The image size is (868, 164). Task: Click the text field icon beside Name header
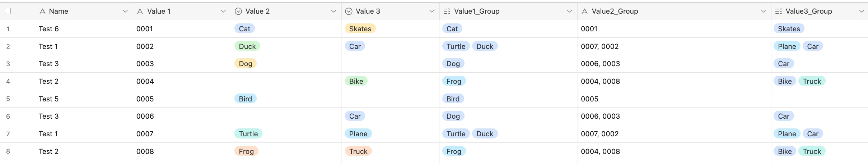click(x=42, y=11)
